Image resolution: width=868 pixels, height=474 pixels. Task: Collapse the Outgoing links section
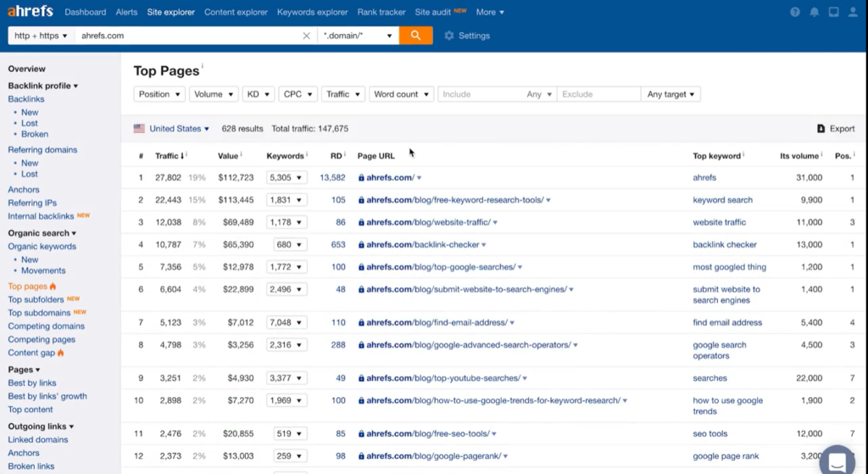[x=41, y=427]
